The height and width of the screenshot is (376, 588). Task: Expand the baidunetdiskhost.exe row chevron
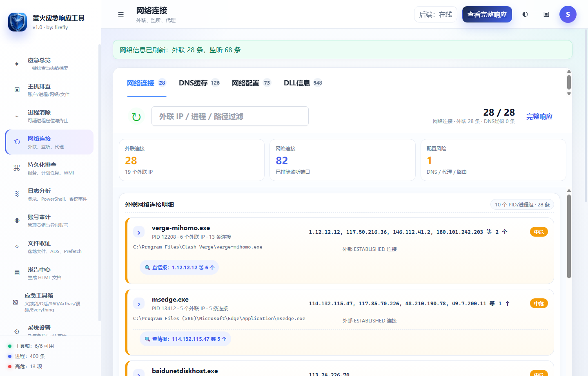pos(139,373)
